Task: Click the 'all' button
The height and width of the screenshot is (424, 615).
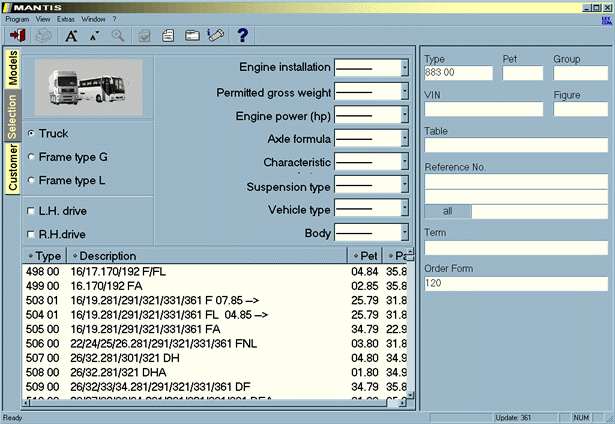Action: coord(447,211)
